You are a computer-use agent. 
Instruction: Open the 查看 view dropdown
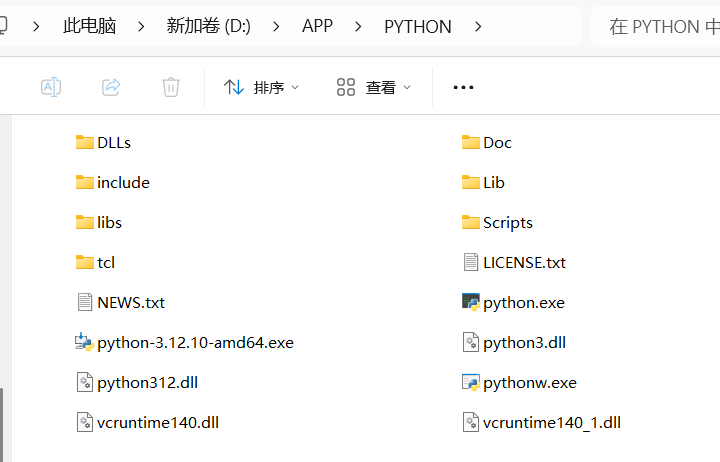373,87
